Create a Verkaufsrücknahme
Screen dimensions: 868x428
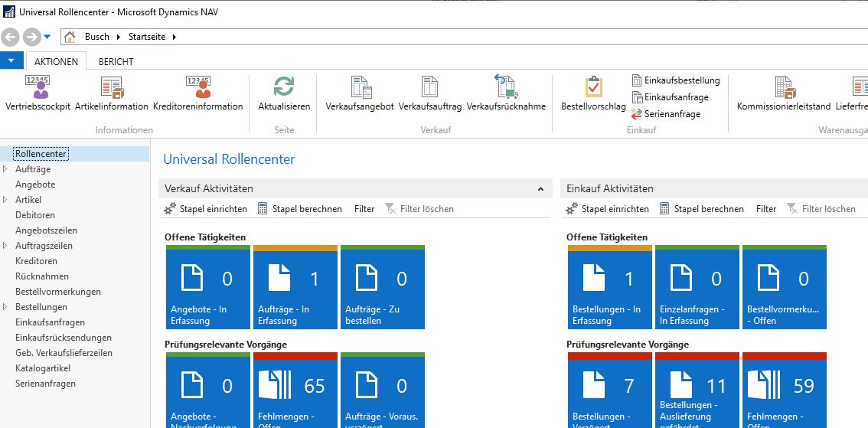pos(506,94)
